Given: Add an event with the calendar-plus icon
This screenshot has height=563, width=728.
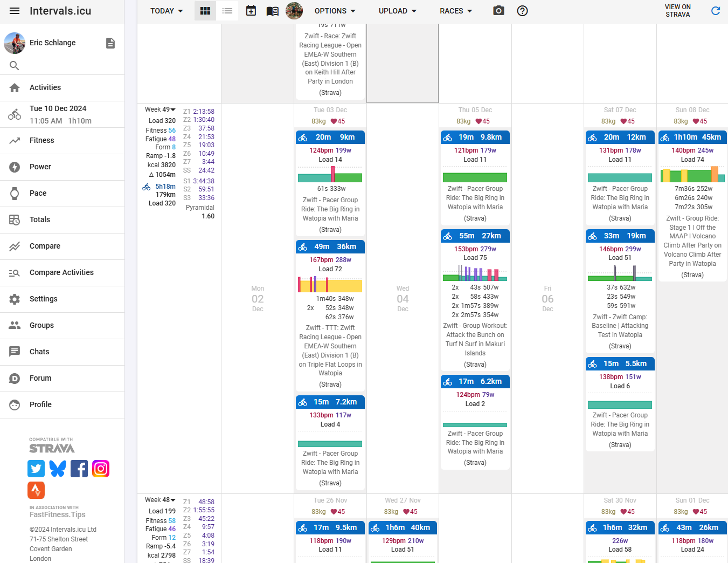Looking at the screenshot, I should tap(251, 10).
